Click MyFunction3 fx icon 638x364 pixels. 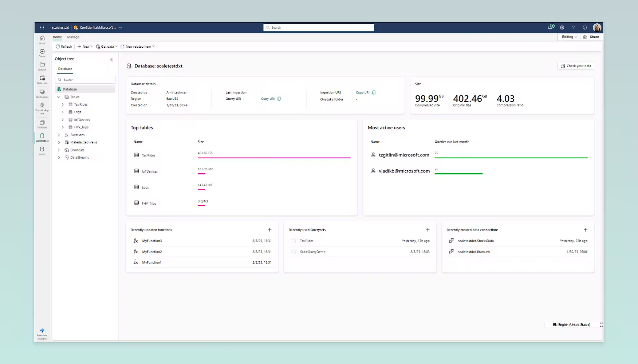point(136,241)
